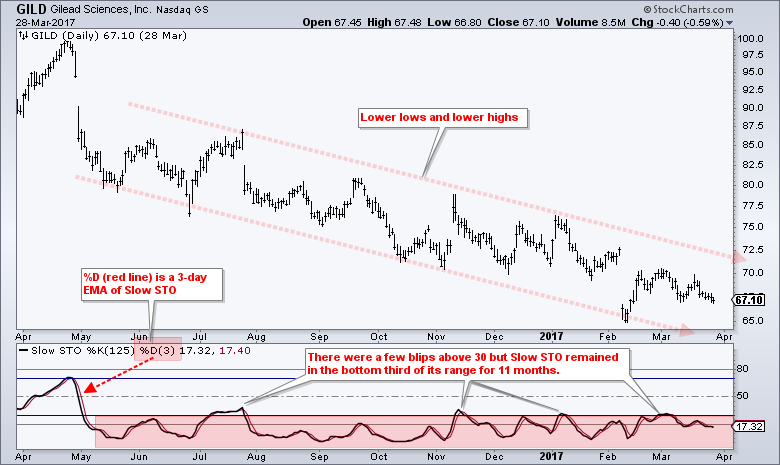Click the May label on the indicator time axis
780x465 pixels.
[81, 456]
